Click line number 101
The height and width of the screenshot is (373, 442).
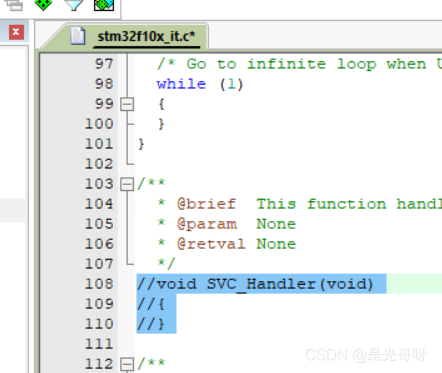click(99, 144)
